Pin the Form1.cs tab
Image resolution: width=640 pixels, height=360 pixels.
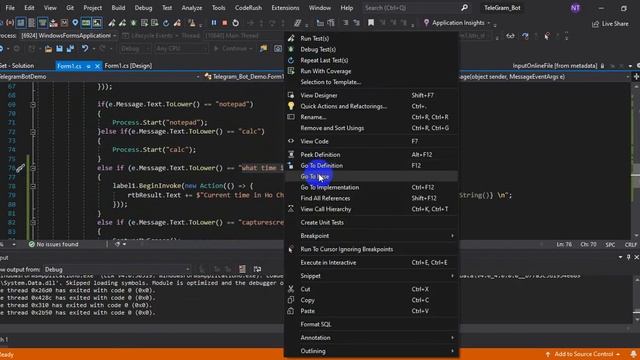pos(88,66)
